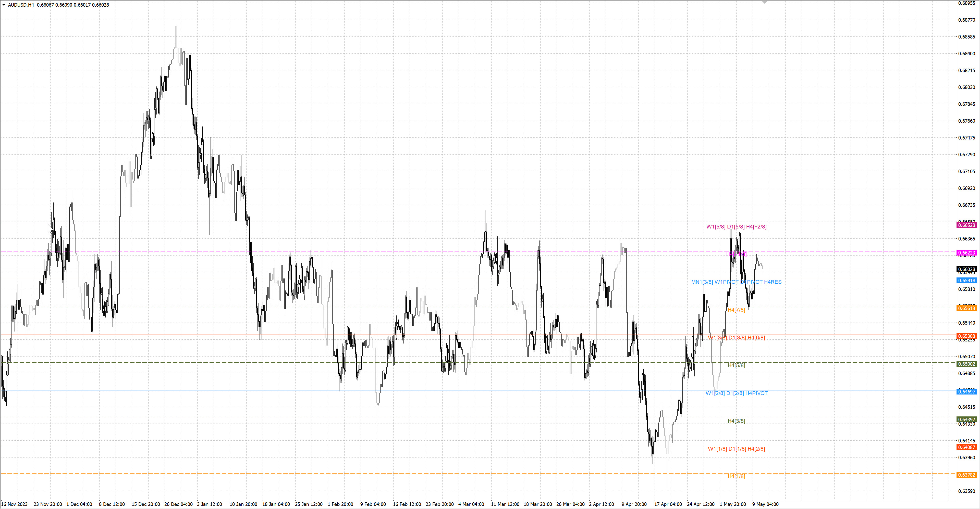The image size is (980, 509).
Task: Select the W1[5/8] D1[5/8] H4[+2/8] label
Action: pos(736,226)
